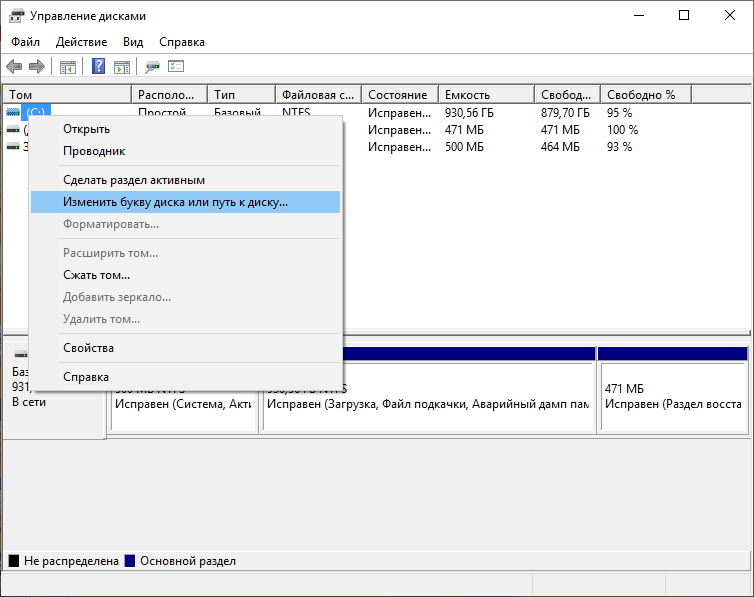Click the 'Основной раздел' legend label
The height and width of the screenshot is (597, 754).
tap(188, 561)
